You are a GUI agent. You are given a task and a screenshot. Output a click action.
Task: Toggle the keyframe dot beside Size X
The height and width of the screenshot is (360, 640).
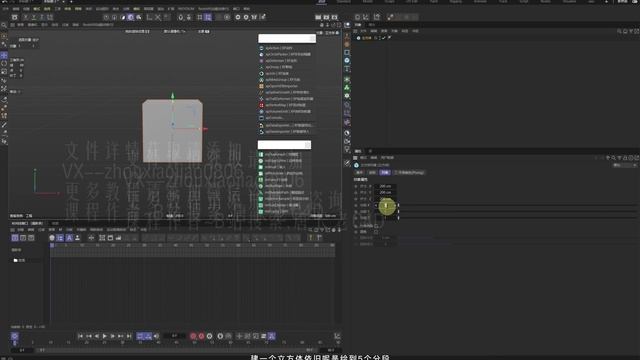[x=356, y=186]
